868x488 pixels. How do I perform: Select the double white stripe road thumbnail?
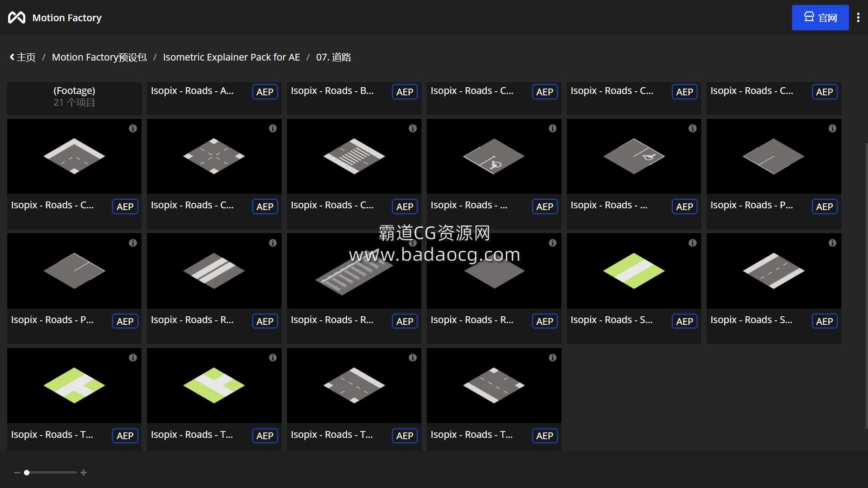click(x=214, y=271)
